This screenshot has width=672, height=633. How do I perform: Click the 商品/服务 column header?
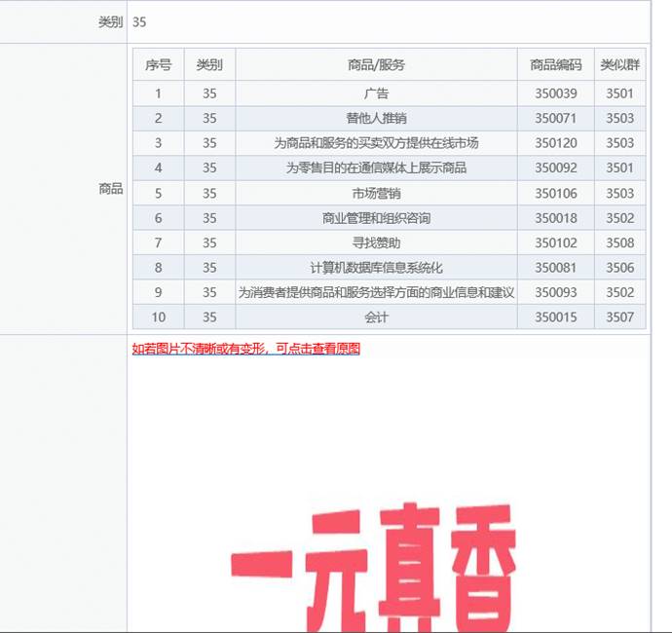(376, 65)
